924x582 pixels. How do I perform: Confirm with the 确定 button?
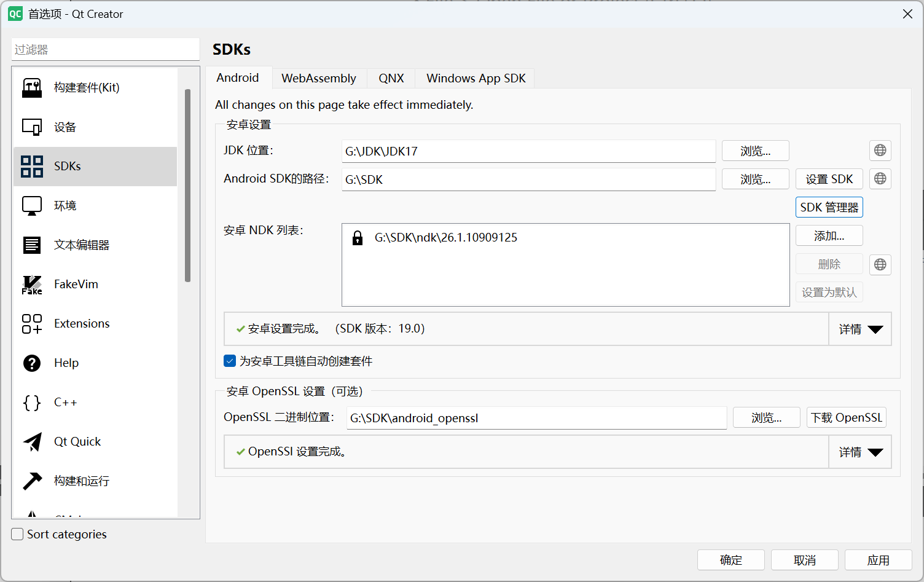pos(731,560)
